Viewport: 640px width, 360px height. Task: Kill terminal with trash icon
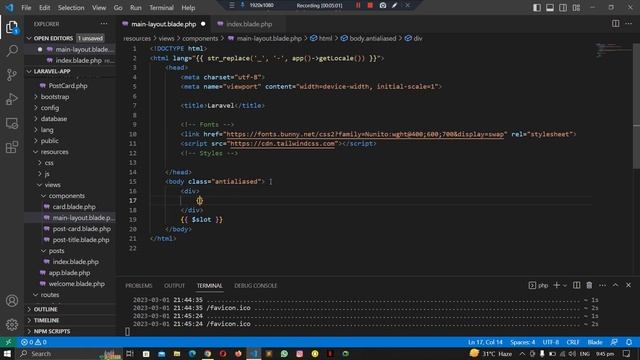(x=589, y=285)
